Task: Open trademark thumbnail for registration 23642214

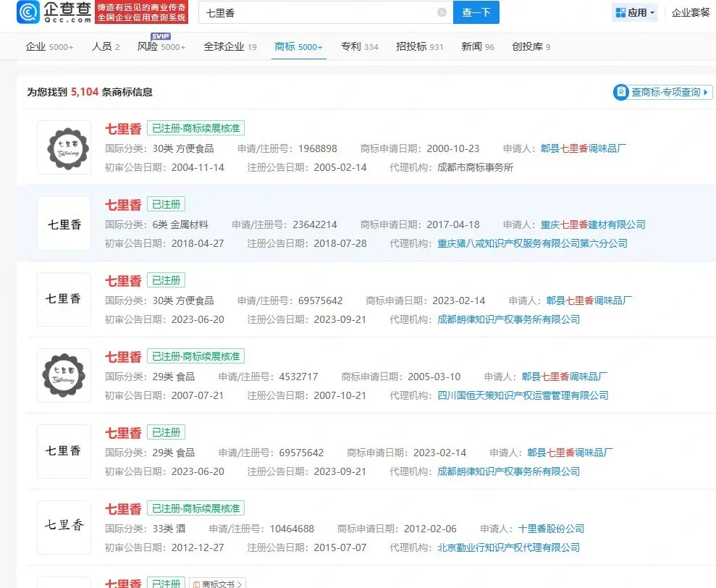Action: (x=64, y=224)
